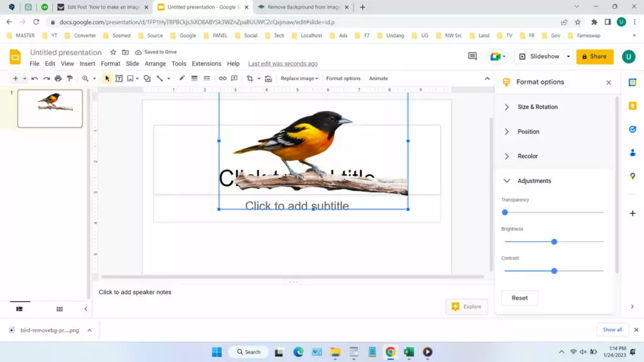The height and width of the screenshot is (362, 644).
Task: Click the Share button
Action: pos(595,57)
